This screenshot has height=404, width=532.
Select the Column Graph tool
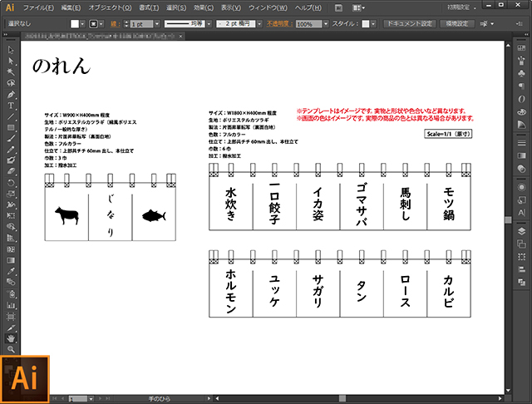click(11, 305)
